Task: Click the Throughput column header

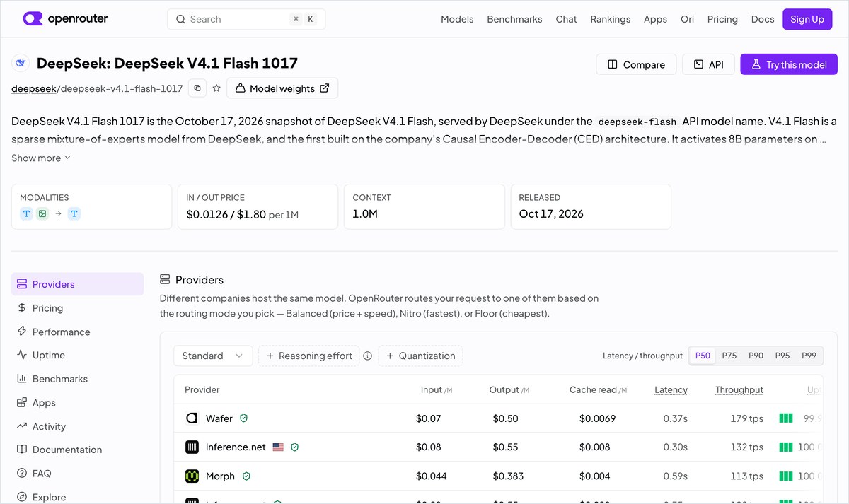Action: (x=739, y=389)
